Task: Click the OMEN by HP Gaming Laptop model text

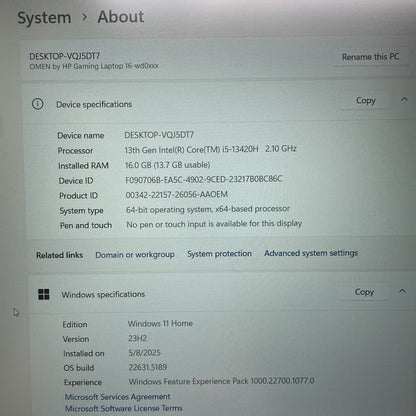Action: tap(94, 66)
